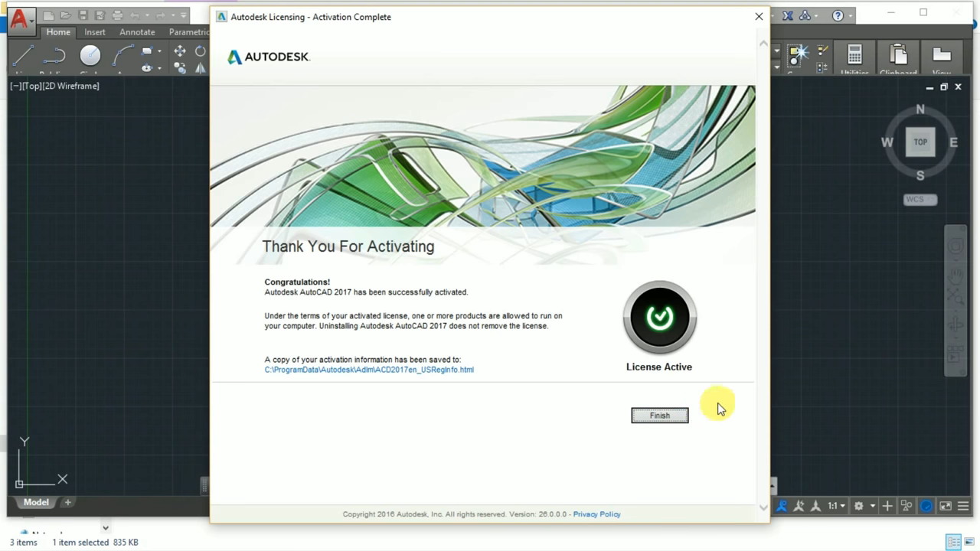Open the 1:1 annotation scale dropdown
The image size is (980, 551).
[836, 506]
